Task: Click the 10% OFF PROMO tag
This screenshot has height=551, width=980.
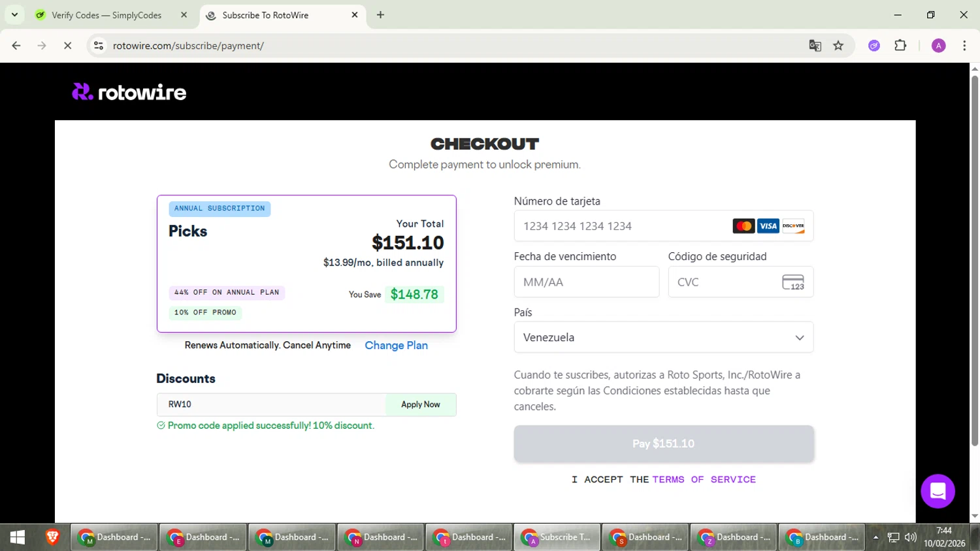Action: coord(205,313)
